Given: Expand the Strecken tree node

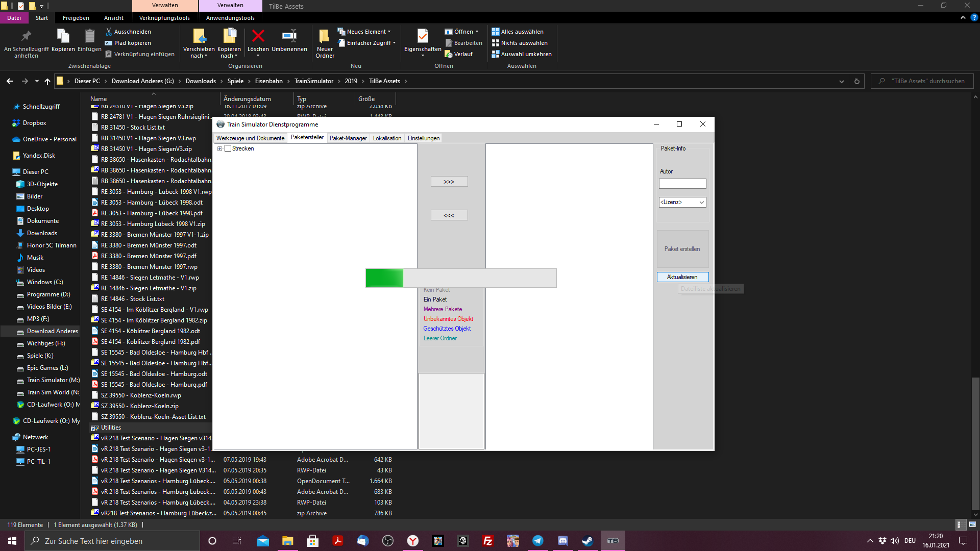Looking at the screenshot, I should point(220,148).
